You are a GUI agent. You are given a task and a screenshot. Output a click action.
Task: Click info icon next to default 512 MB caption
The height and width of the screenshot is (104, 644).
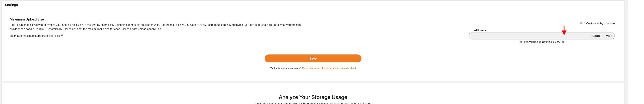coord(563,42)
